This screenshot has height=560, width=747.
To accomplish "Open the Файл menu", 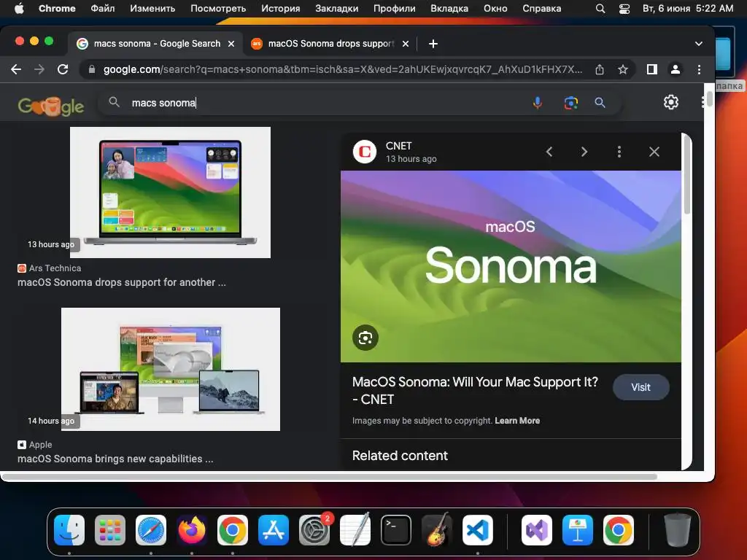I will tap(102, 9).
